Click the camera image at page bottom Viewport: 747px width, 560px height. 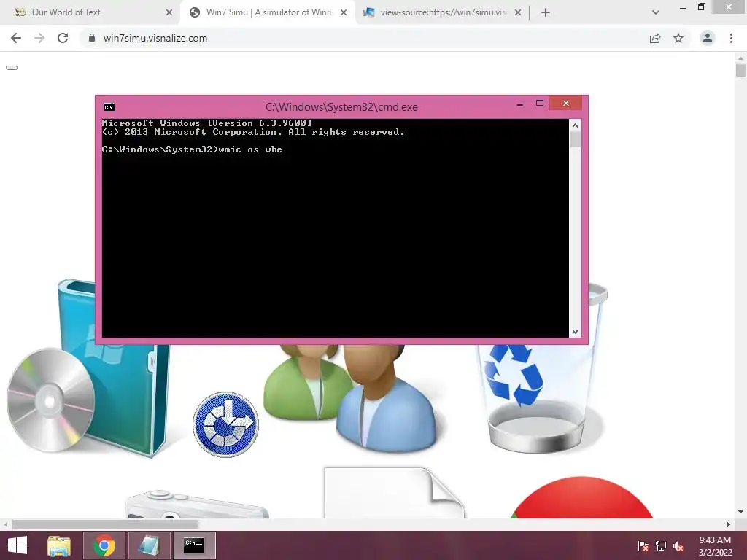pyautogui.click(x=197, y=505)
